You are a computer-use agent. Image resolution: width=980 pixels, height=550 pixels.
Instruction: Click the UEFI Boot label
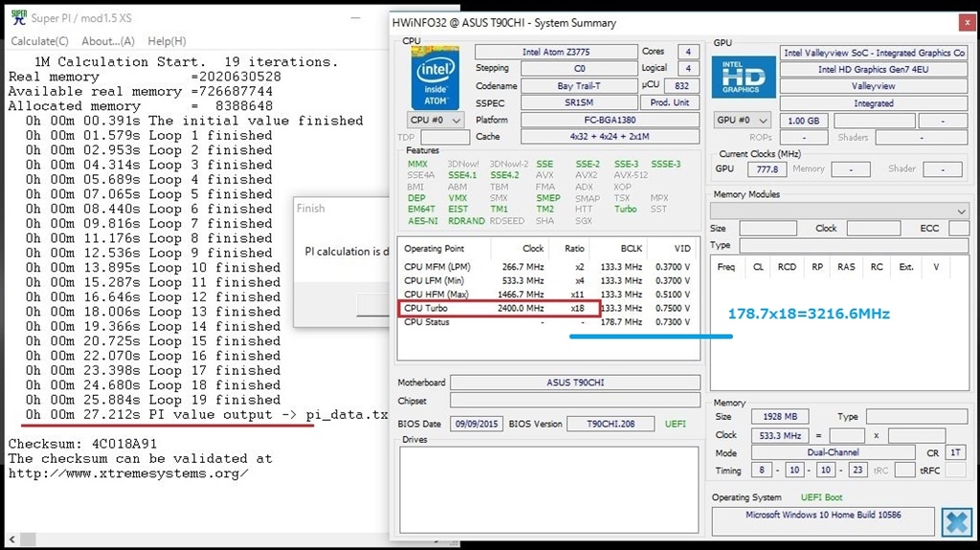(821, 497)
